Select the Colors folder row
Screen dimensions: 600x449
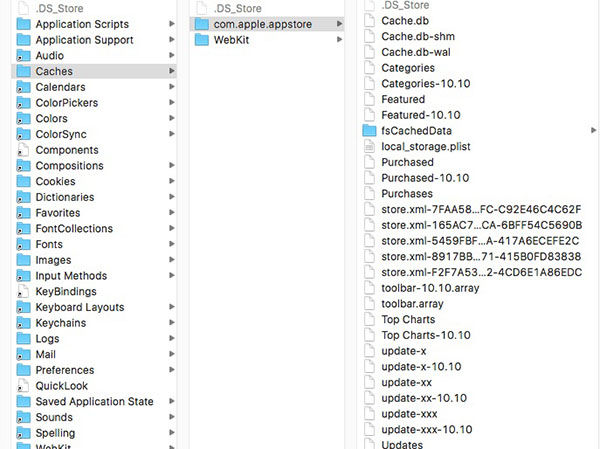point(94,118)
